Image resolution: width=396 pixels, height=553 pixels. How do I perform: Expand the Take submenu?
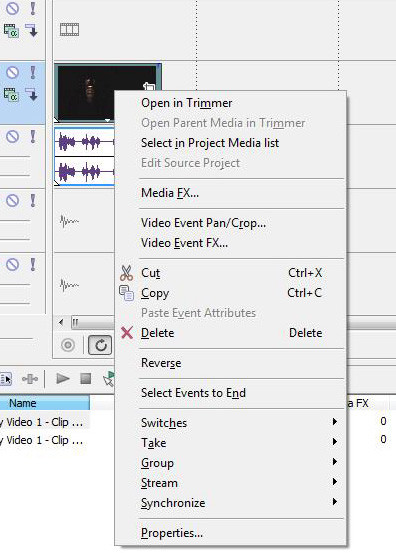click(231, 443)
